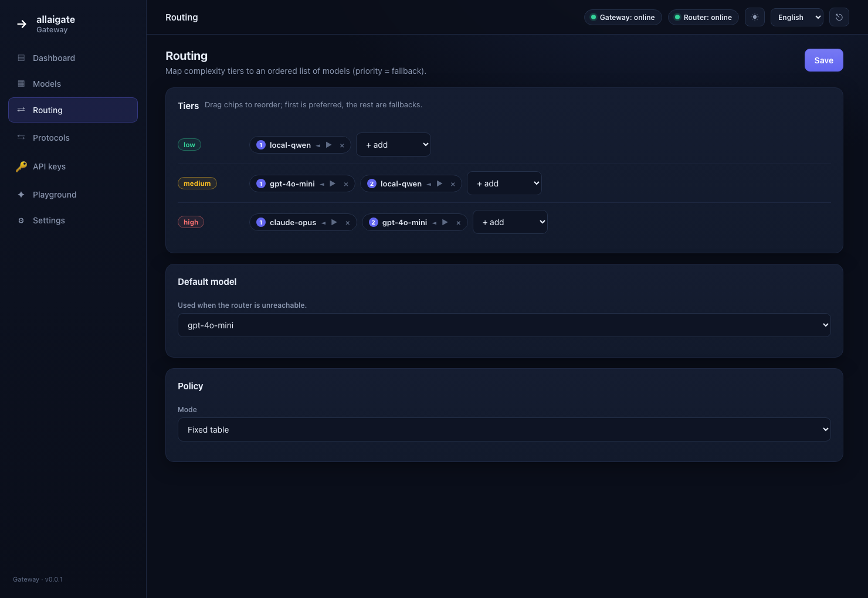
Task: Click claude-opus chip label
Action: point(293,223)
